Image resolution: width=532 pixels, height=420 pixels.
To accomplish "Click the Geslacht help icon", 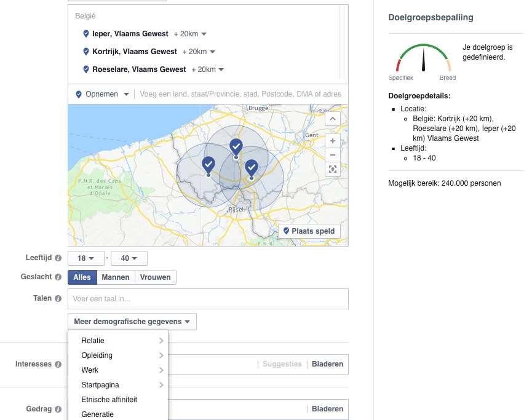I will [58, 277].
